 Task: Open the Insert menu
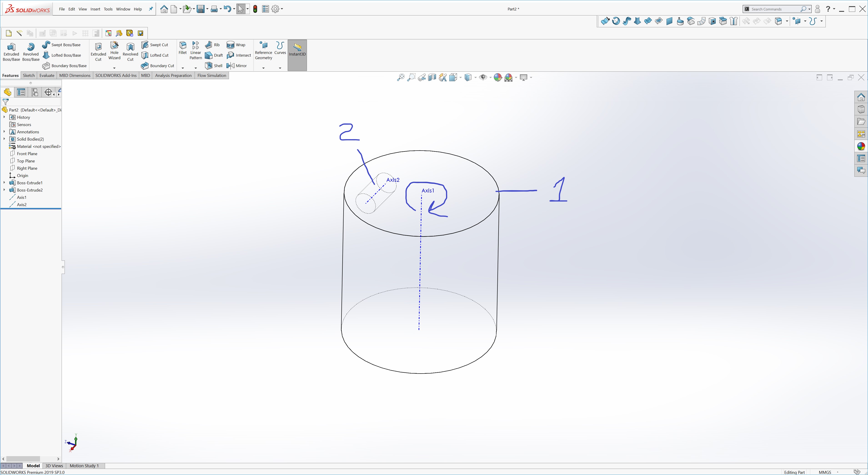pyautogui.click(x=95, y=9)
